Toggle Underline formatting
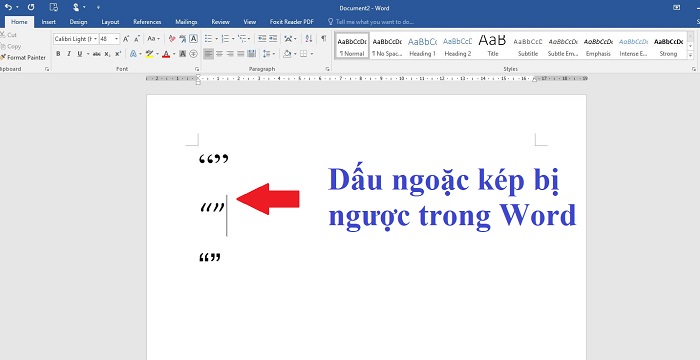The height and width of the screenshot is (360, 700). pos(79,54)
